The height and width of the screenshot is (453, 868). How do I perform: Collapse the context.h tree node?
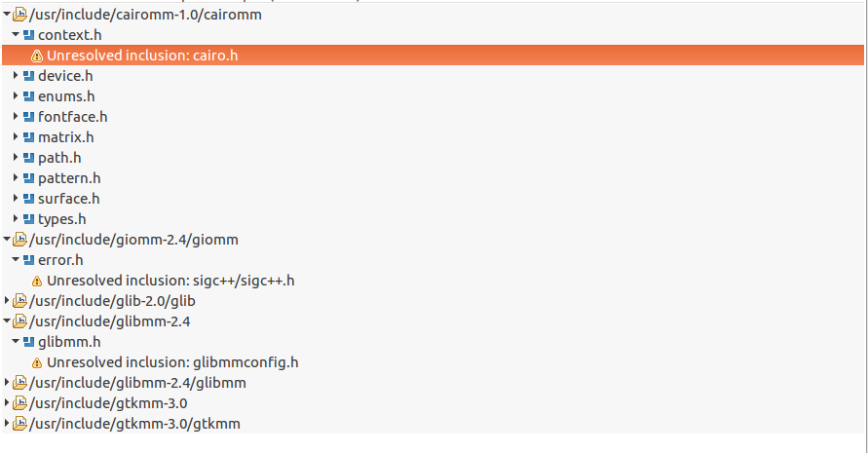coord(16,34)
